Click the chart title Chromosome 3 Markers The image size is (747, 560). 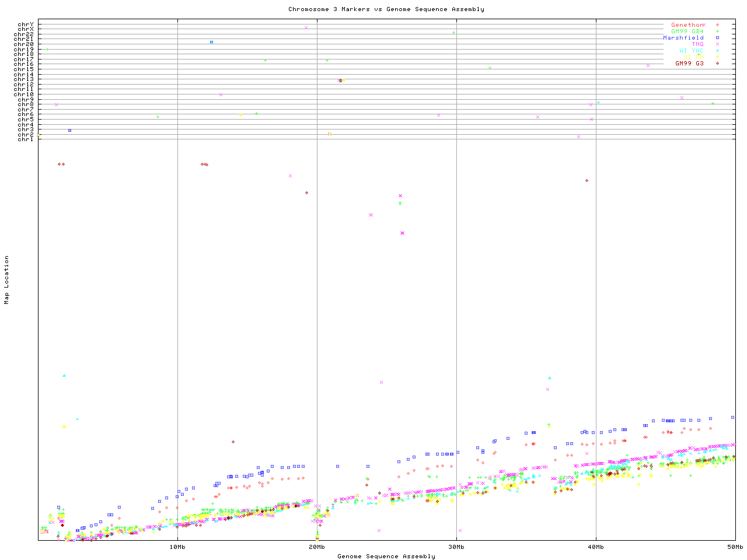(x=386, y=9)
